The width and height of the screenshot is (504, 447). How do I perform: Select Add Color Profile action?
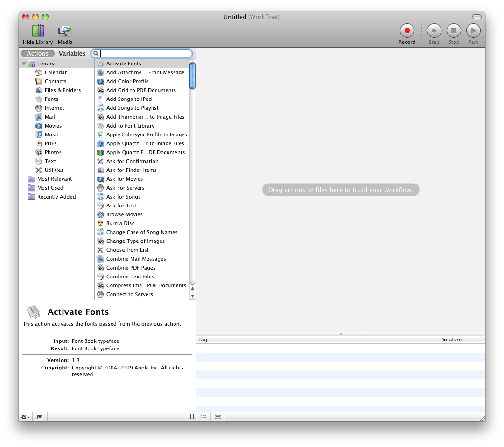tap(142, 81)
